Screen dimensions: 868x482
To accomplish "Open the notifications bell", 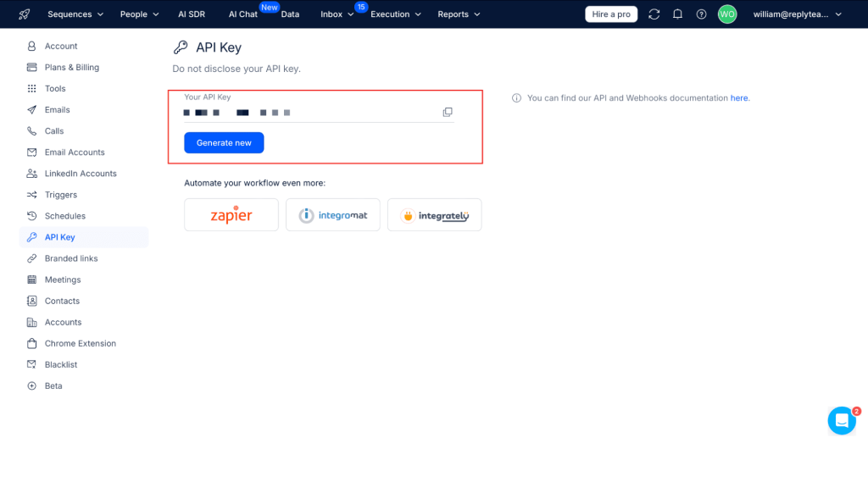I will (x=677, y=14).
